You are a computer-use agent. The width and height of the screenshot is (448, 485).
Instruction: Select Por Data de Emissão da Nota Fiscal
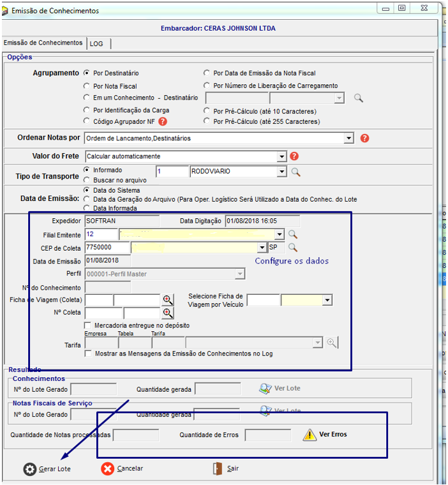pos(207,73)
